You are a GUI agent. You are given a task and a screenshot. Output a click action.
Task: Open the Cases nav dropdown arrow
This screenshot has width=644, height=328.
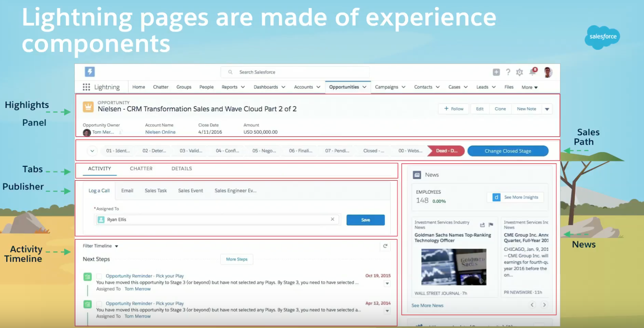click(x=466, y=87)
